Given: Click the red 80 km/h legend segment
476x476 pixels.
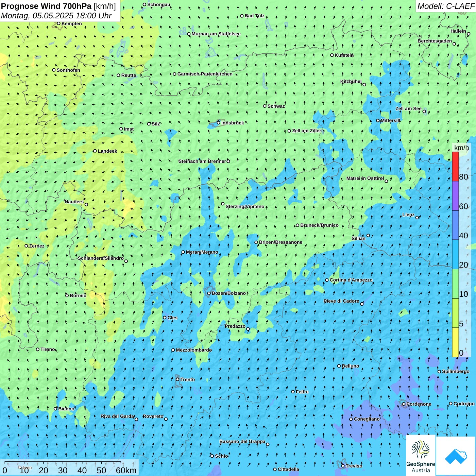Looking at the screenshot, I should [x=455, y=166].
